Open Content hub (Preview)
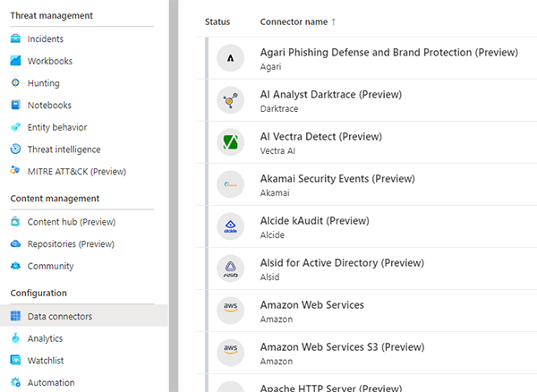Image resolution: width=537 pixels, height=392 pixels. [x=72, y=222]
